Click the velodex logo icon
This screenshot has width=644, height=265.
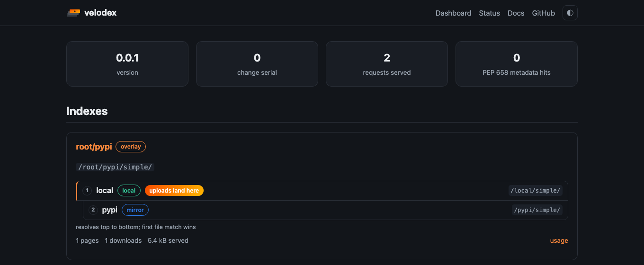tap(73, 13)
